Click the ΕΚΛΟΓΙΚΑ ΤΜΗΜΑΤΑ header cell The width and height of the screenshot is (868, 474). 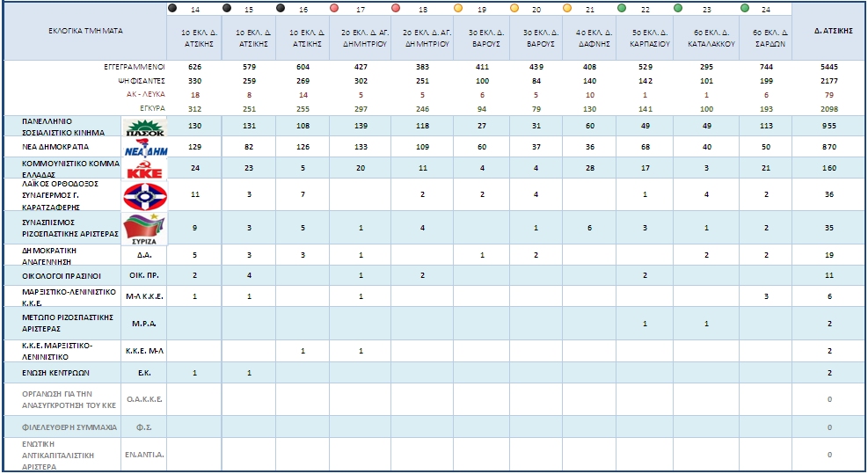85,31
